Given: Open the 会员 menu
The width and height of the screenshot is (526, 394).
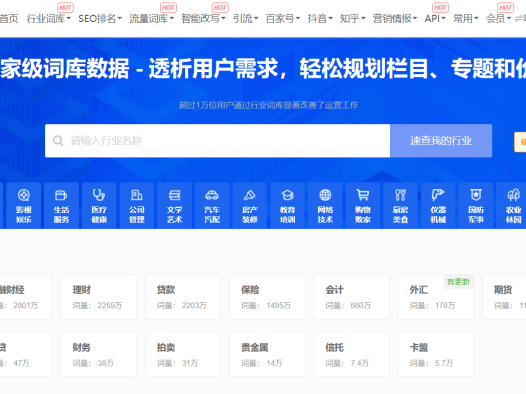Looking at the screenshot, I should (498, 18).
